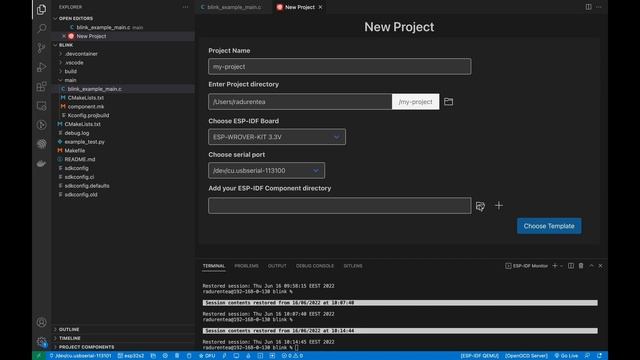The image size is (640, 360).
Task: Select the TERMINAL panel tab
Action: [x=214, y=266]
